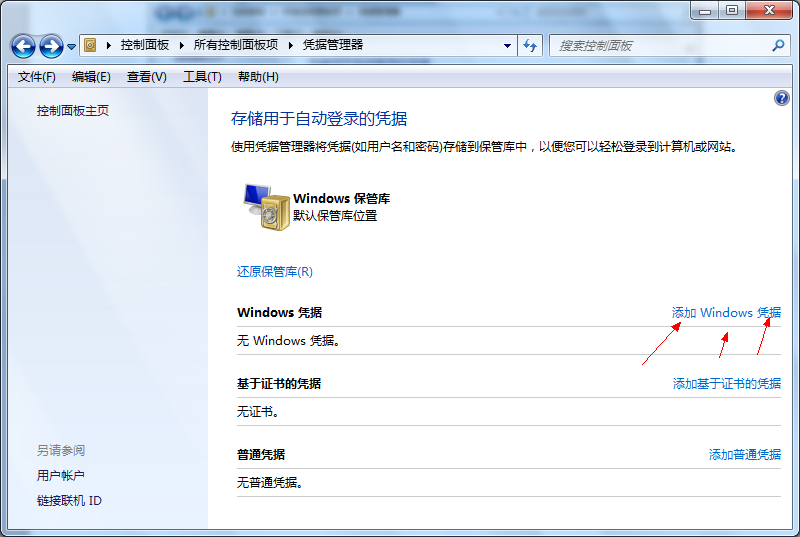Click the Control Panel icon in the address bar
800x537 pixels.
click(x=90, y=45)
